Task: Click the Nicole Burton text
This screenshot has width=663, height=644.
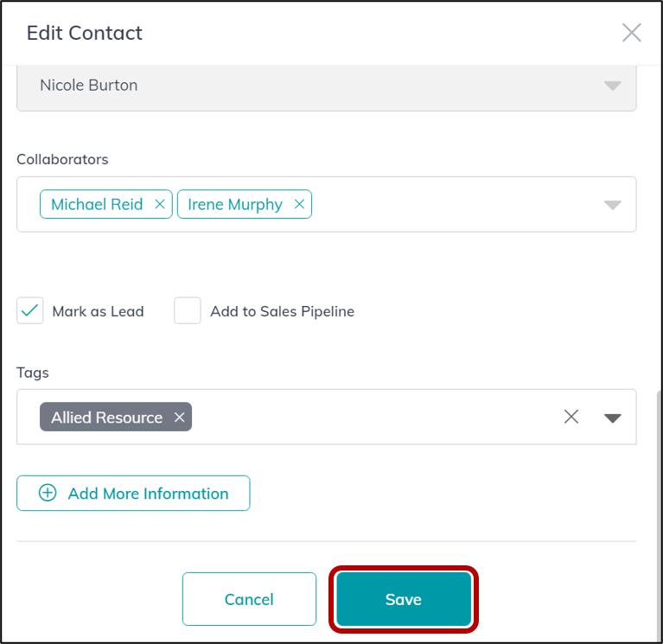Action: [89, 86]
